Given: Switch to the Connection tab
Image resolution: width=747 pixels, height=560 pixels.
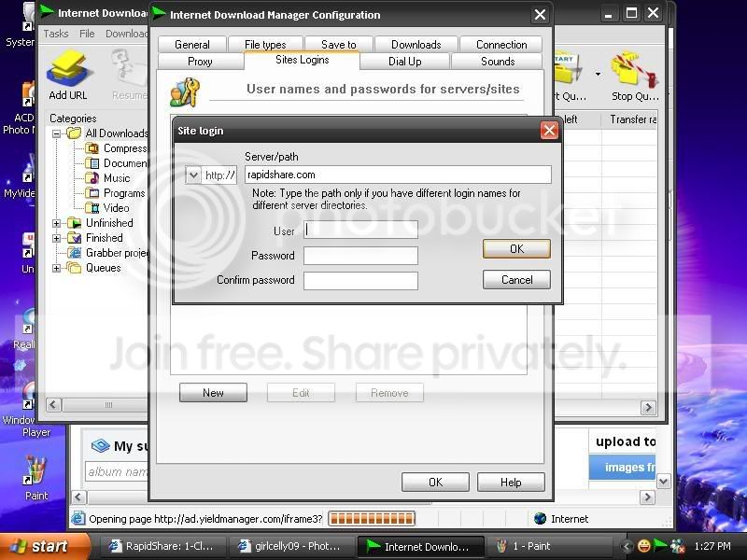Looking at the screenshot, I should pyautogui.click(x=501, y=44).
